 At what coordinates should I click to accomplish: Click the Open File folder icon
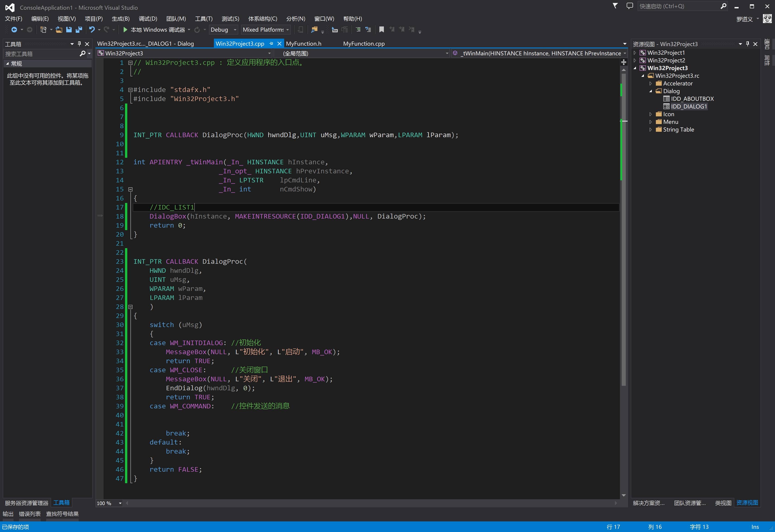coord(59,30)
